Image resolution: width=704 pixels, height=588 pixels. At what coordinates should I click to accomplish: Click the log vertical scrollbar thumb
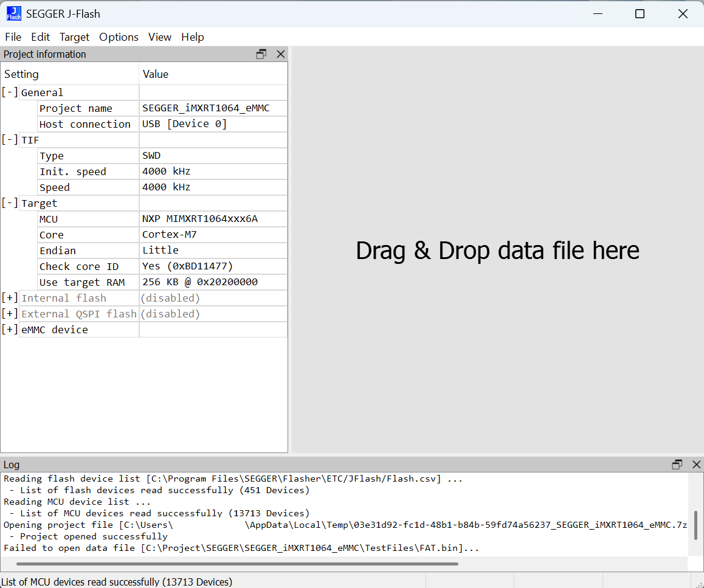(x=695, y=525)
